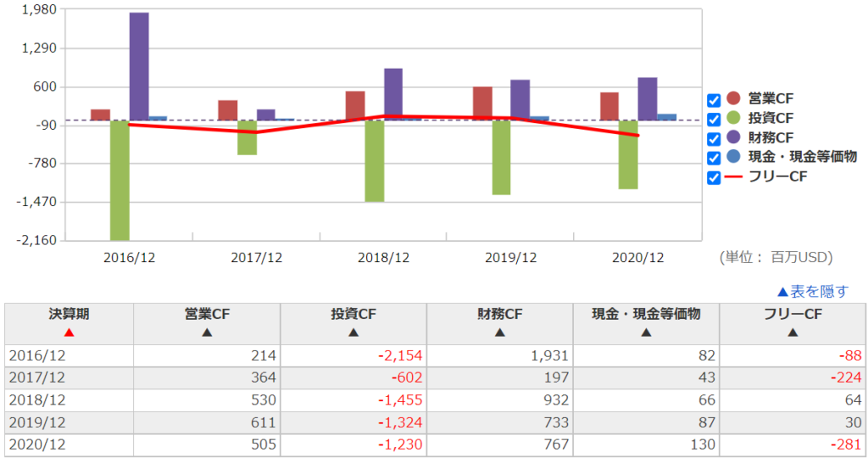The image size is (868, 458).
Task: Click the -281 フリーCF value
Action: coord(846,444)
